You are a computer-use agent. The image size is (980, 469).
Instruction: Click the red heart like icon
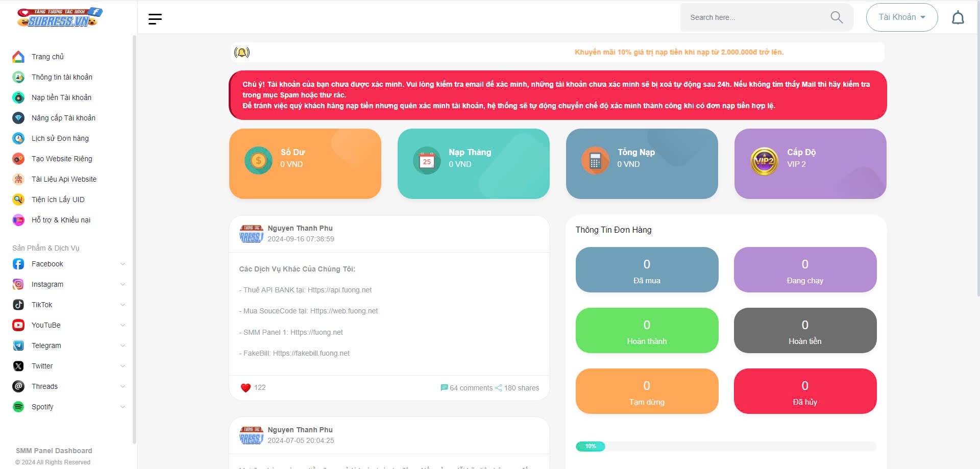(246, 388)
